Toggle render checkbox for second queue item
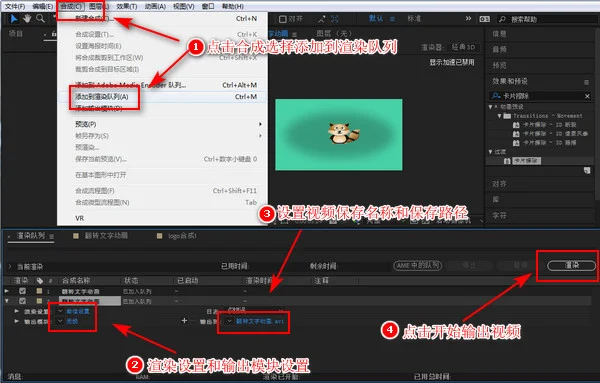600x383 pixels. pos(23,301)
